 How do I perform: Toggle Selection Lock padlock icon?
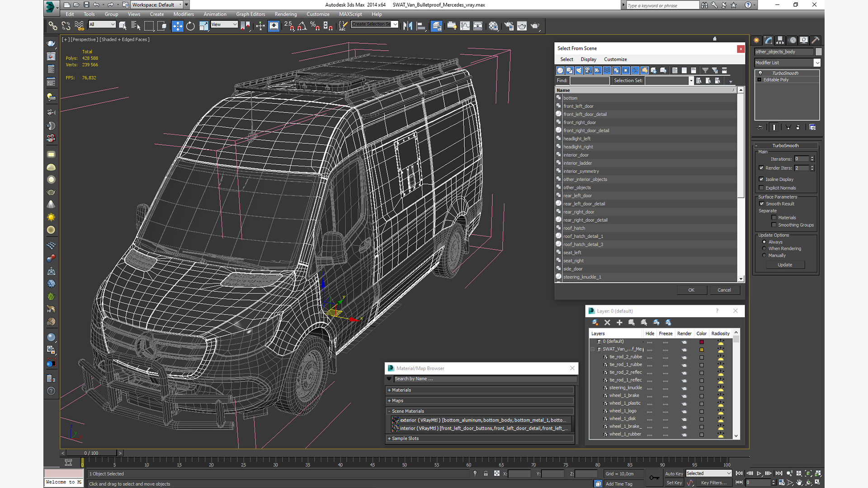point(486,474)
